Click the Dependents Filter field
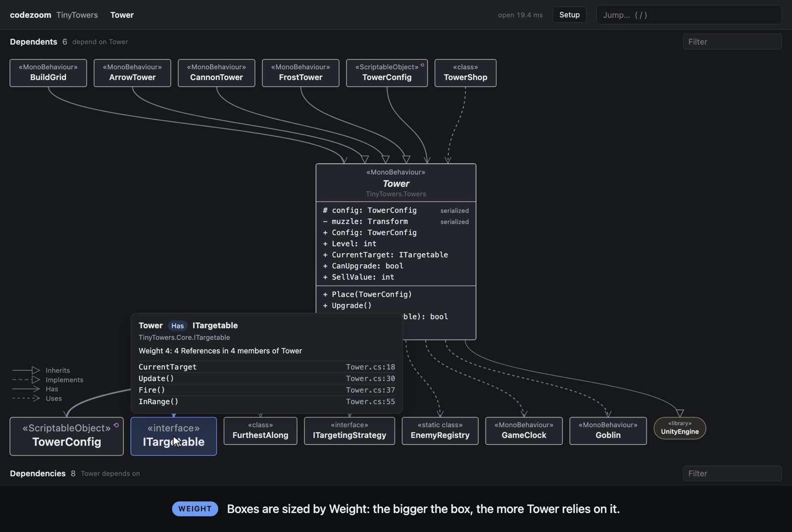 tap(732, 42)
